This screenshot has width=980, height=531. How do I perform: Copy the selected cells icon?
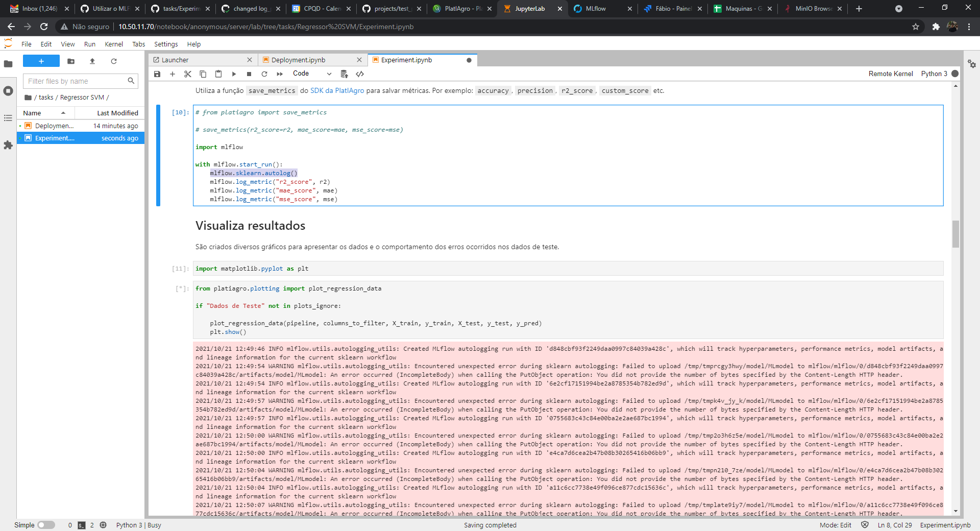coord(203,74)
